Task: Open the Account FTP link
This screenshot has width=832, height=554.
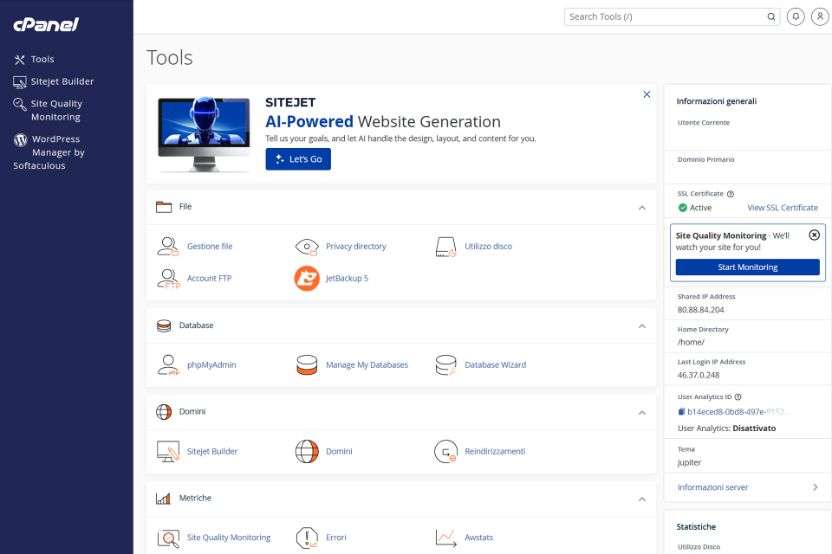Action: [x=209, y=278]
